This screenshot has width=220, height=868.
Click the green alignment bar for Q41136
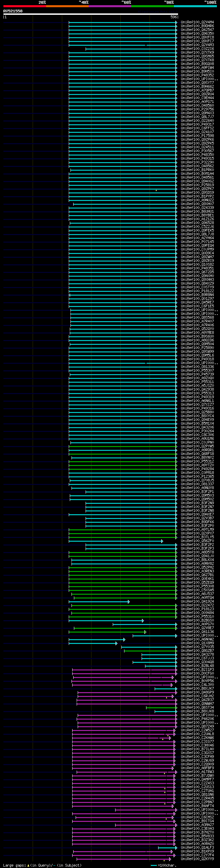click(107, 632)
